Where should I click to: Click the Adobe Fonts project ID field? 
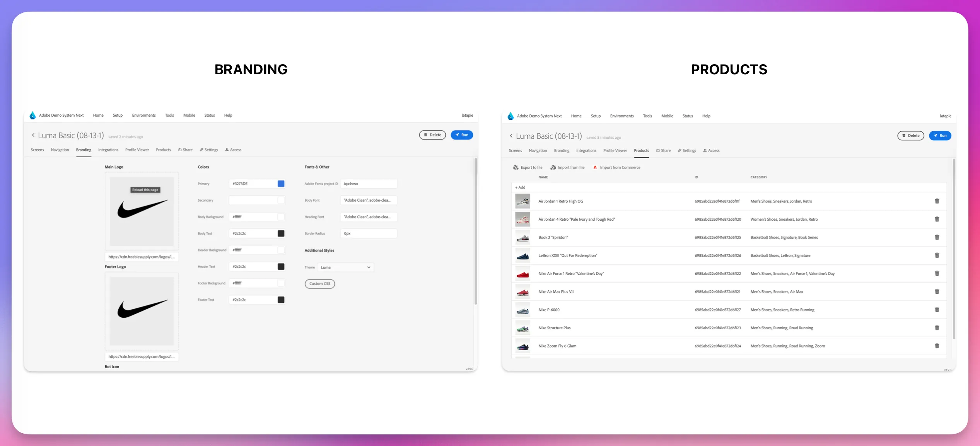369,184
